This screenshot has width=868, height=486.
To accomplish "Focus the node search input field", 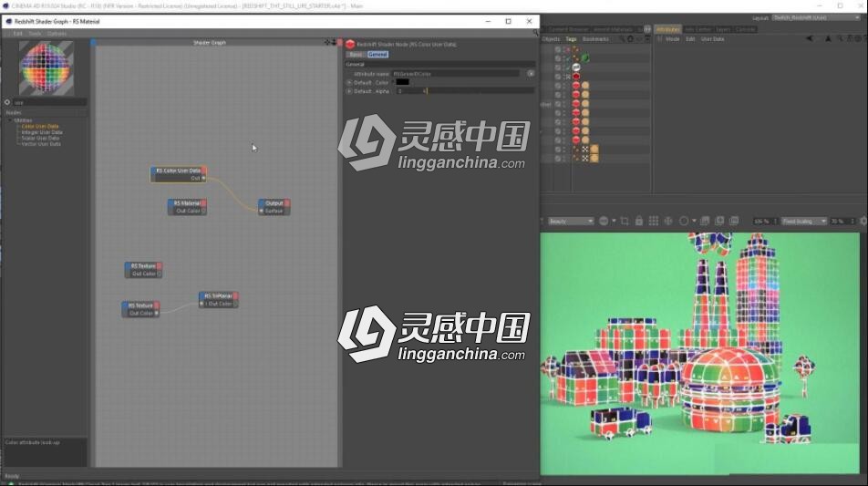I will click(x=50, y=102).
